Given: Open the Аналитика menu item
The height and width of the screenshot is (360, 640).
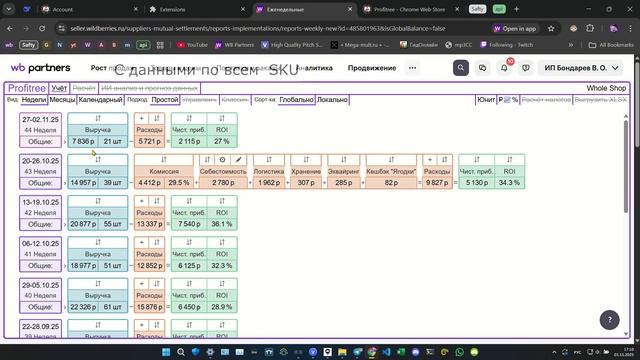Looking at the screenshot, I should pos(315,68).
